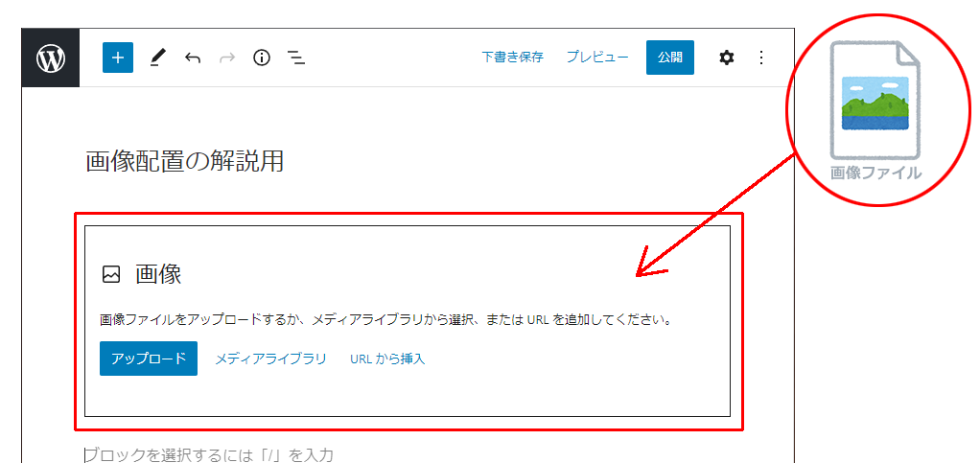The width and height of the screenshot is (980, 463).
Task: Select the pencil edit tools icon
Action: pos(157,58)
